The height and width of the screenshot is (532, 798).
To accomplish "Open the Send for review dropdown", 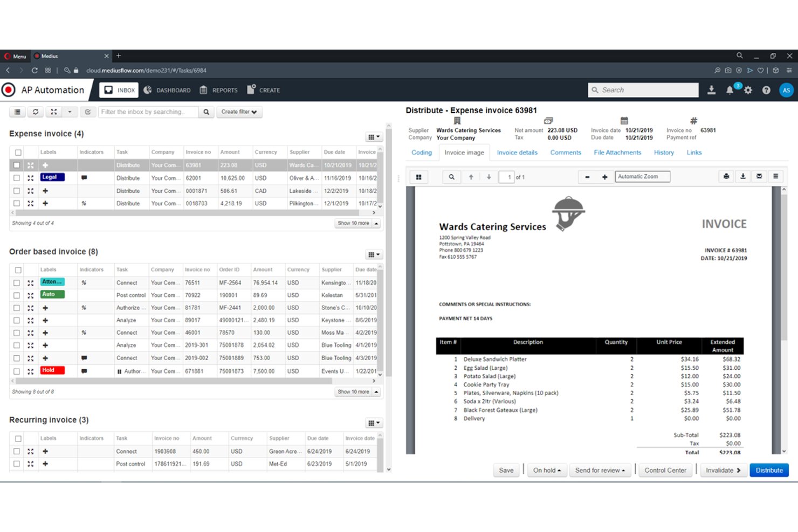I will point(600,471).
